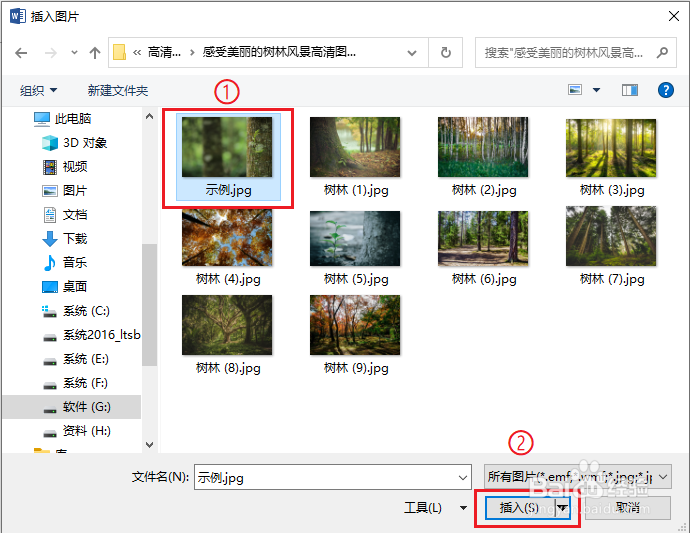Image resolution: width=690 pixels, height=533 pixels.
Task: Click the 取消 button
Action: click(628, 508)
